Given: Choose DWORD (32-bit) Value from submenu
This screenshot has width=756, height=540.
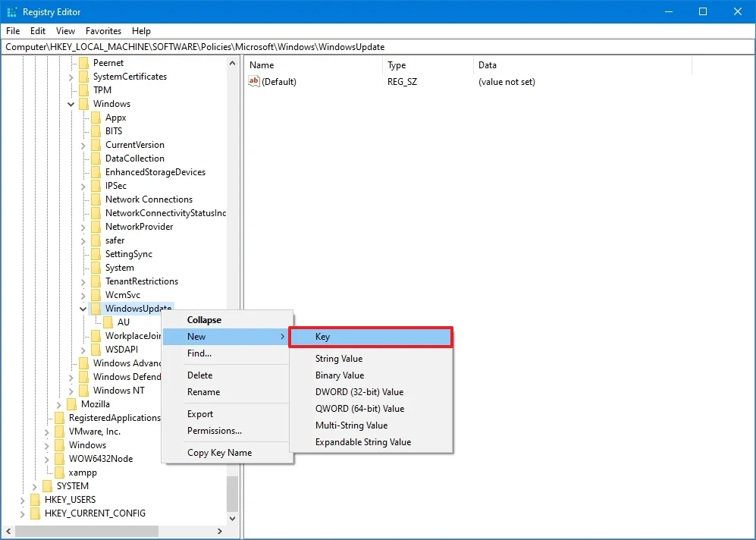Looking at the screenshot, I should [371, 392].
